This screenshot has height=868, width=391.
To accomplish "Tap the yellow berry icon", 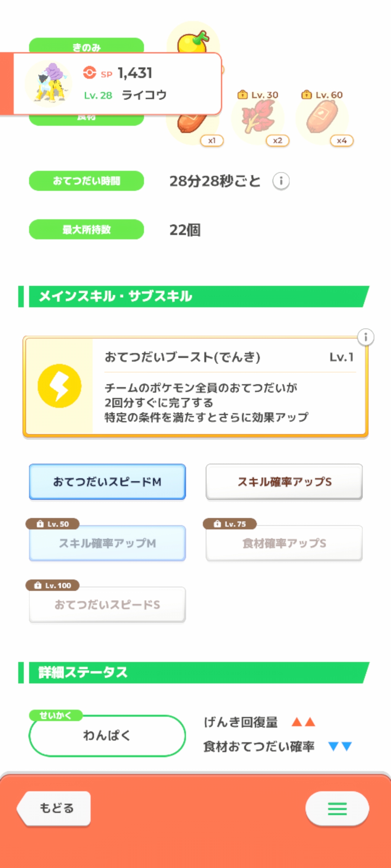I will (193, 41).
